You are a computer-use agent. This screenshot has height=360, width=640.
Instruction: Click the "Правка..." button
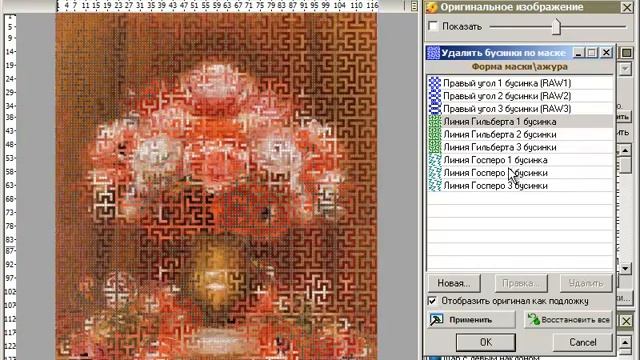(x=521, y=283)
